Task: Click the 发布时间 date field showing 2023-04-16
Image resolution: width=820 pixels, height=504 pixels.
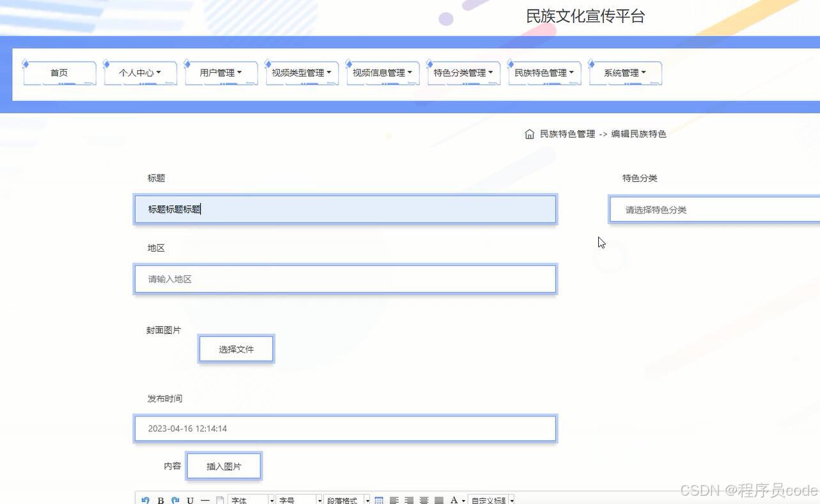Action: point(345,428)
